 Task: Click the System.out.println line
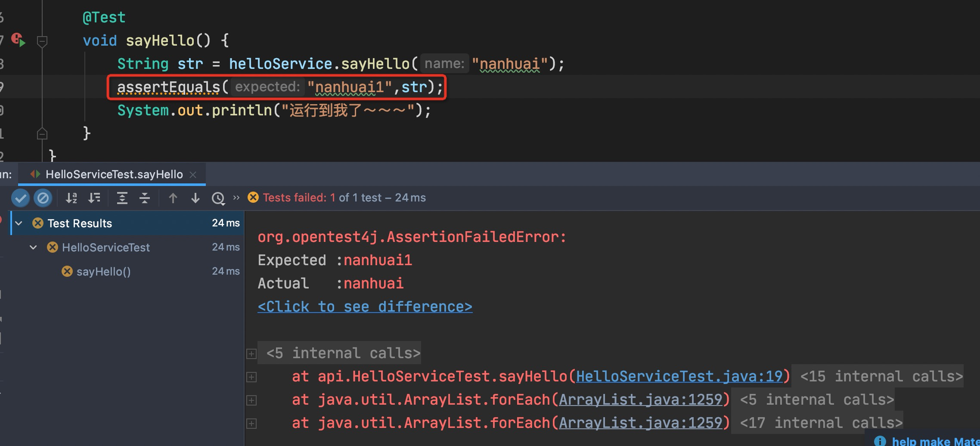point(274,110)
